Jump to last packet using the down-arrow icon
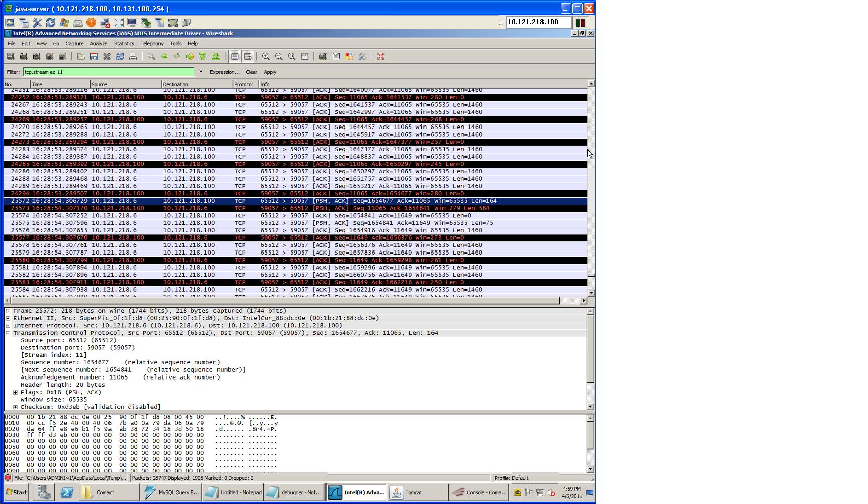 click(216, 57)
